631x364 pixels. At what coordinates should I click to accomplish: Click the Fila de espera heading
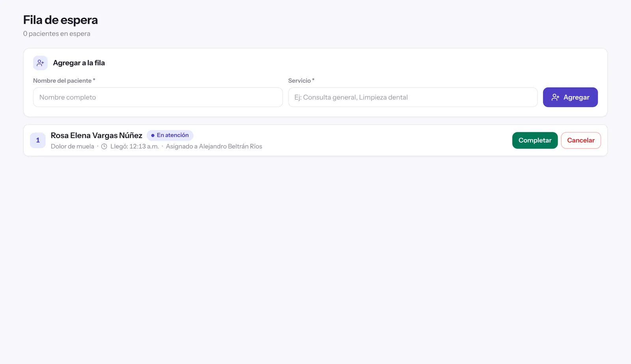60,20
